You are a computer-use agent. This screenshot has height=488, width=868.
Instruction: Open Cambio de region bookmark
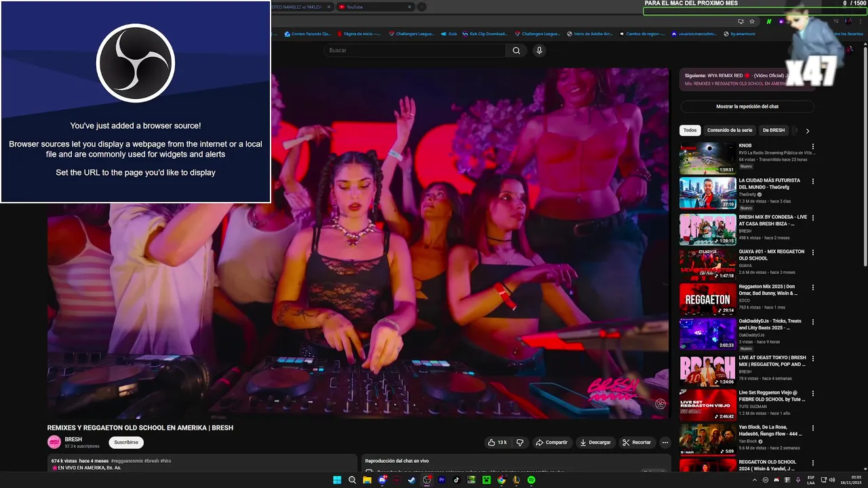pyautogui.click(x=642, y=33)
